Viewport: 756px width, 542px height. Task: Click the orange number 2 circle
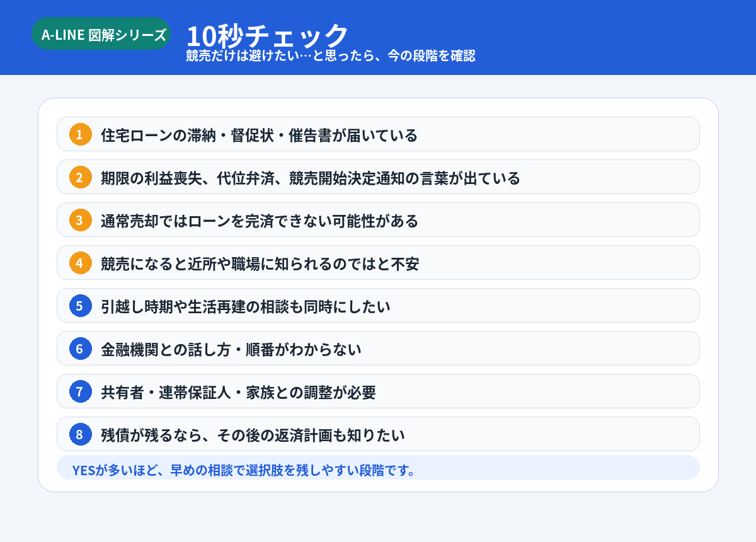(x=79, y=177)
